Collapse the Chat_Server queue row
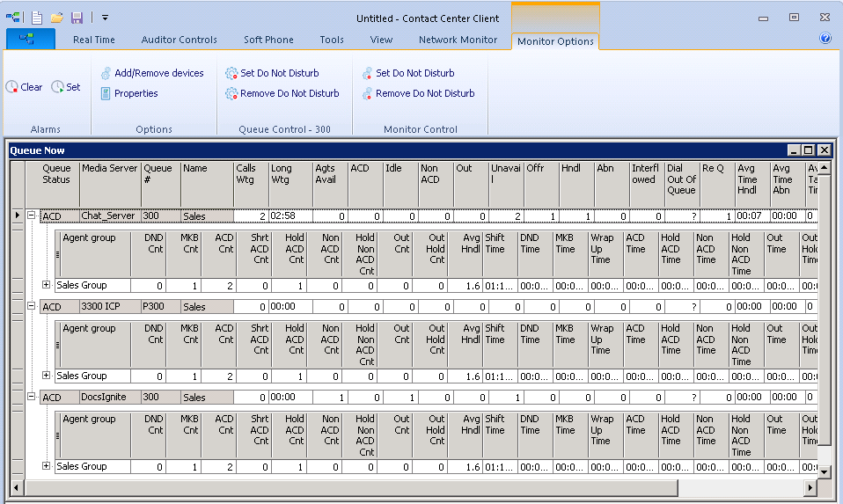 (32, 215)
